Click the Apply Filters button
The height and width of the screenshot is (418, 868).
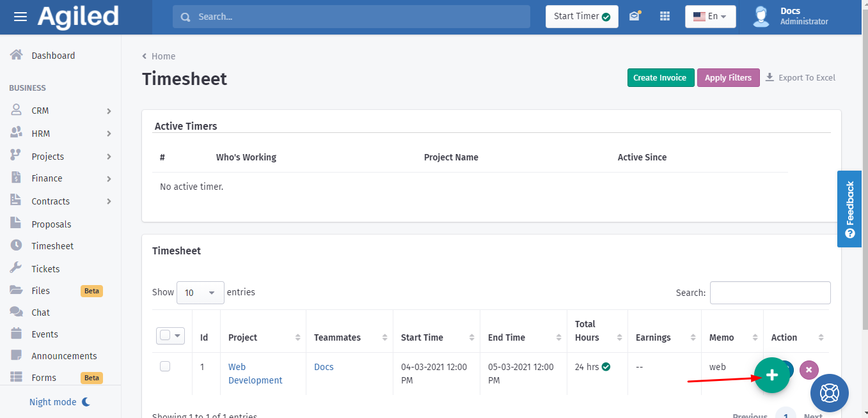(728, 78)
